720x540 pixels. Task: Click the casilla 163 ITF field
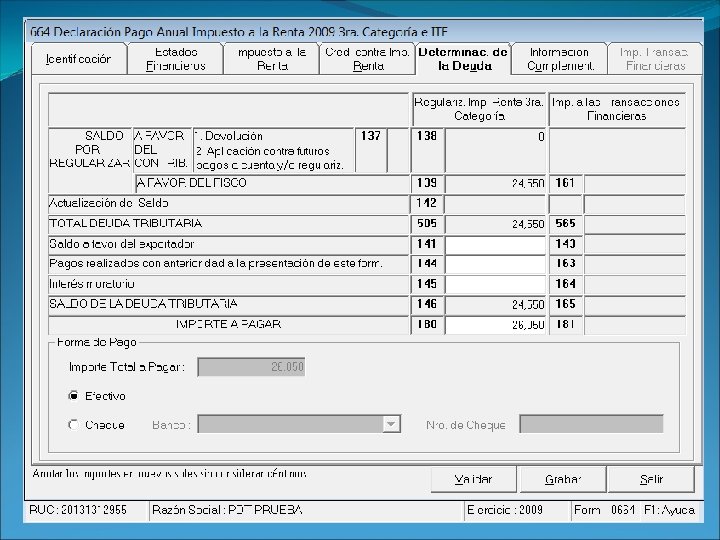635,264
